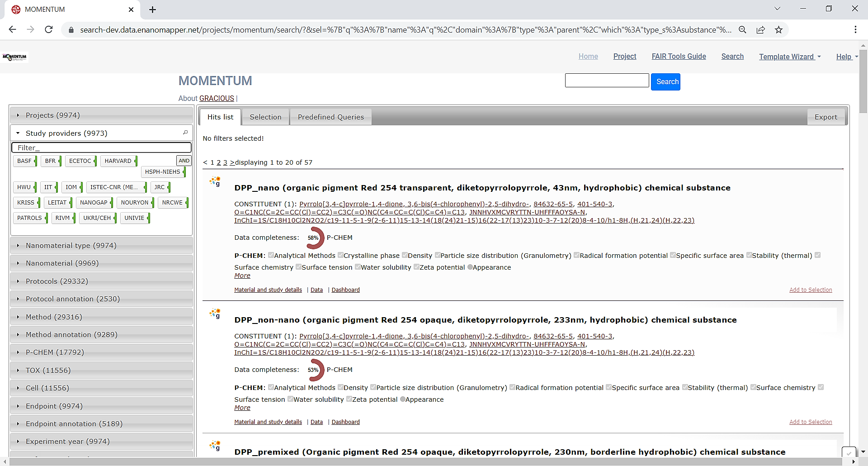Screen dimensions: 868x466
Task: Toggle Crystalline phase checkbox in first result
Action: [x=340, y=255]
